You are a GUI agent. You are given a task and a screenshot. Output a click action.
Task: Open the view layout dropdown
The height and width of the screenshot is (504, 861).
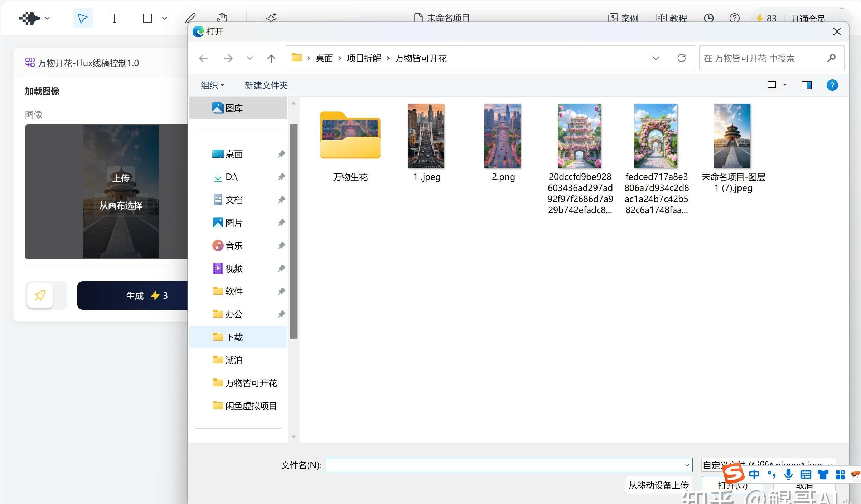click(785, 85)
